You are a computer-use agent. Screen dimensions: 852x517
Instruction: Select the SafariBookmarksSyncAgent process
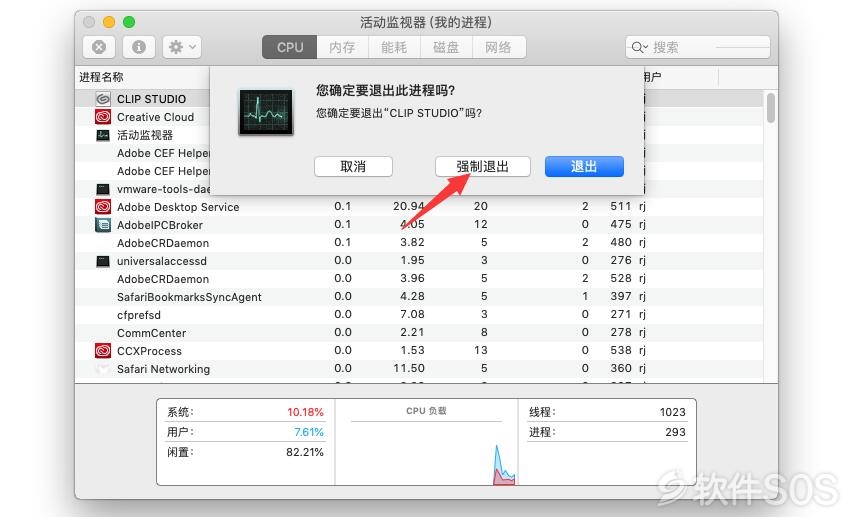(x=418, y=296)
